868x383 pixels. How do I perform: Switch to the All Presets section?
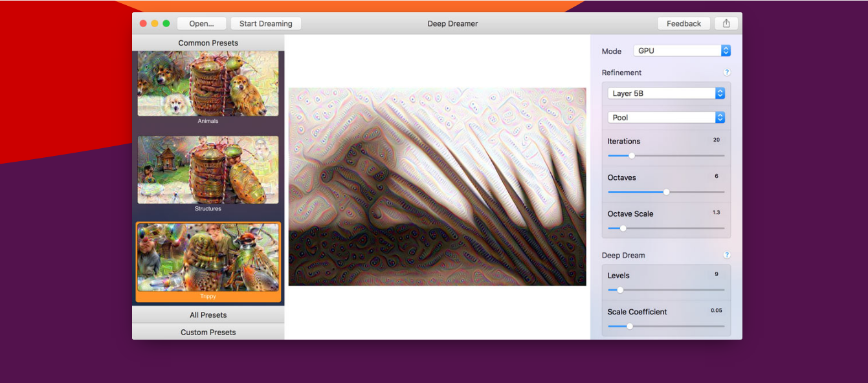208,315
